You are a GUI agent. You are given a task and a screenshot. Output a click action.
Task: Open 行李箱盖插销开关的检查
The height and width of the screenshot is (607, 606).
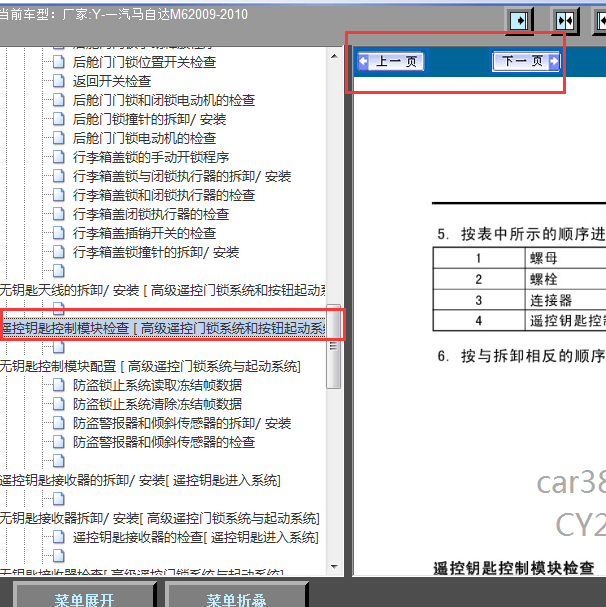pos(144,233)
